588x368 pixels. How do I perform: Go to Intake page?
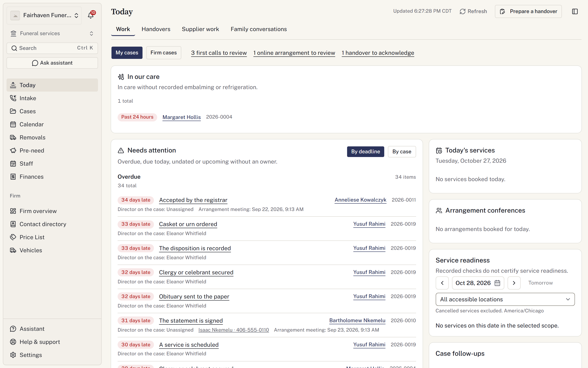point(52,98)
